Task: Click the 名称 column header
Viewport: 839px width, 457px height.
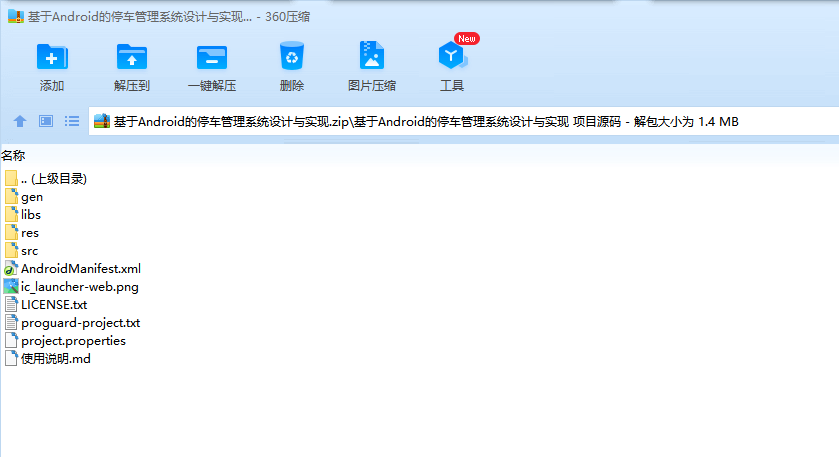Action: 13,156
